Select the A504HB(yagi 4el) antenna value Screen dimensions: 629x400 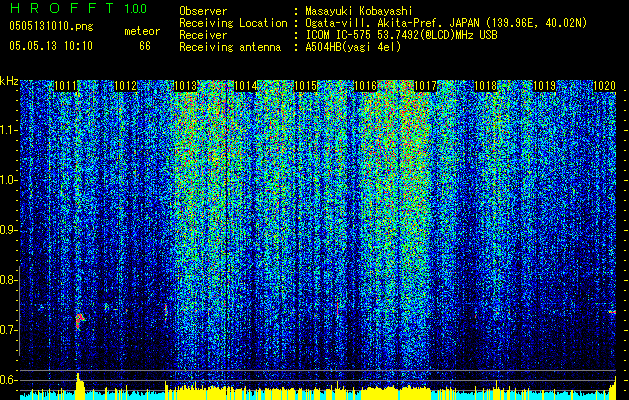[353, 47]
